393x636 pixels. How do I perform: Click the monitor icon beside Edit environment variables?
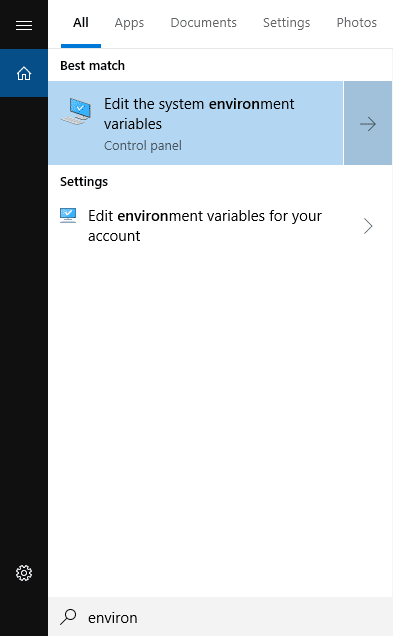pos(68,215)
